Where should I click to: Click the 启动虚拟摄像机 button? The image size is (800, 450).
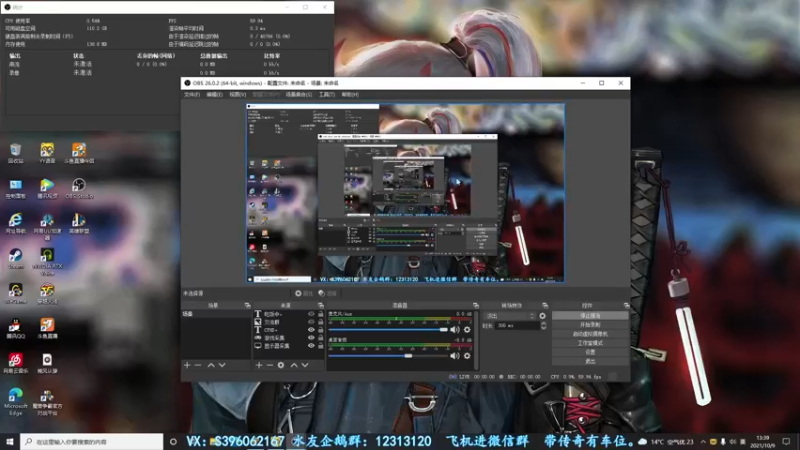(590, 334)
